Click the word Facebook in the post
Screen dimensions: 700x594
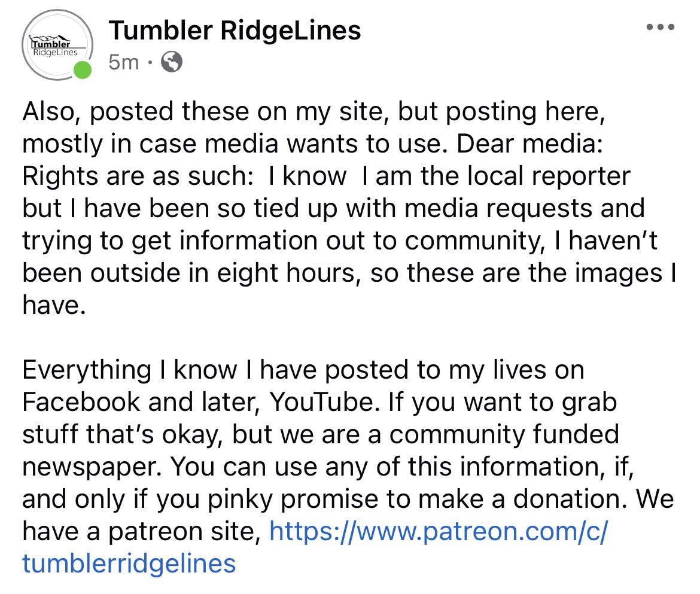pyautogui.click(x=81, y=402)
